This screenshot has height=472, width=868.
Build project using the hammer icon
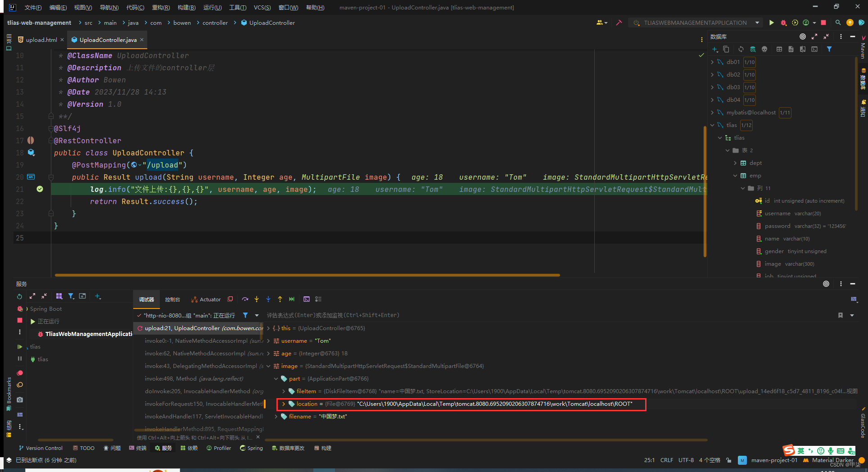619,23
